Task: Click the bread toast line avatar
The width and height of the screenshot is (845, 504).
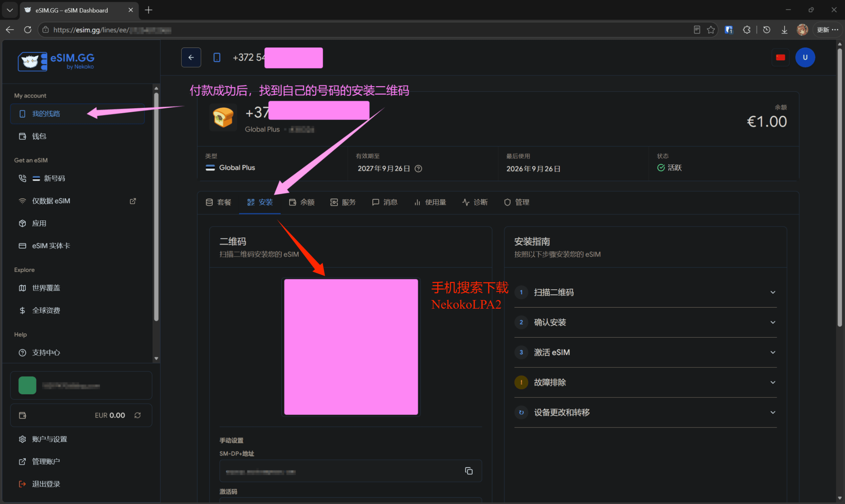Action: click(223, 117)
